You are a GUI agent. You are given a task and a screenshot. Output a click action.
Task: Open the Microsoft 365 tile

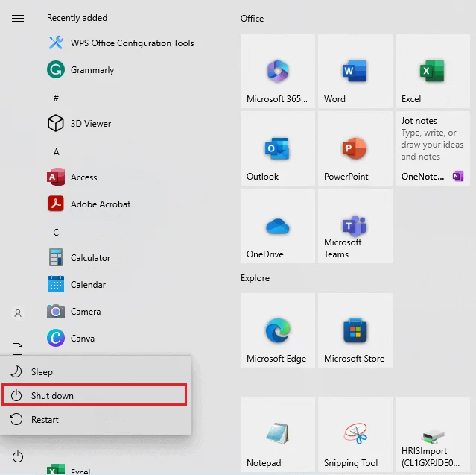point(278,71)
